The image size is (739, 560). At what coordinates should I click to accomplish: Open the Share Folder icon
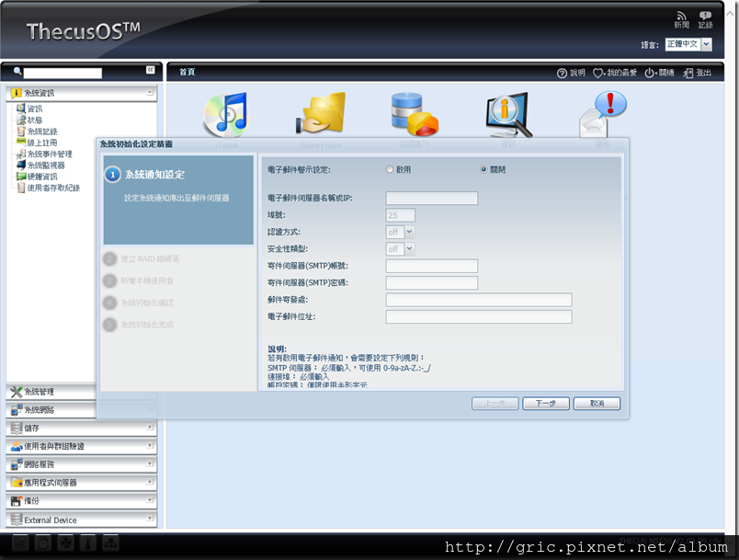click(321, 114)
